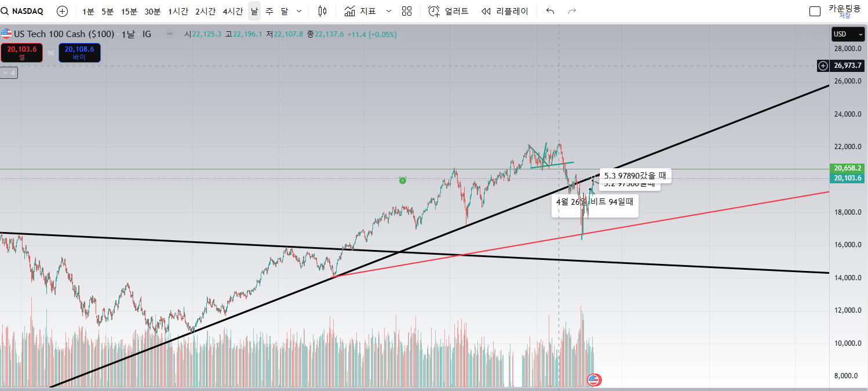The width and height of the screenshot is (868, 391).
Task: Select the 30분 interval
Action: pos(152,11)
